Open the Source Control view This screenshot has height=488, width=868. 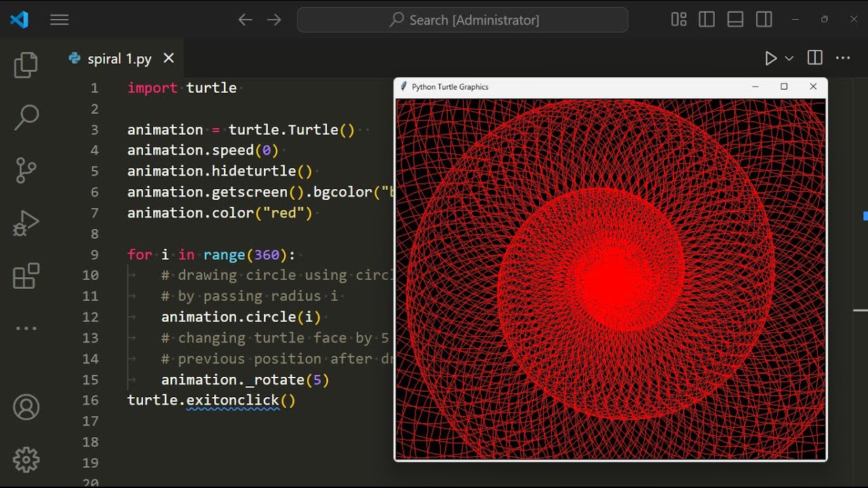click(x=26, y=170)
